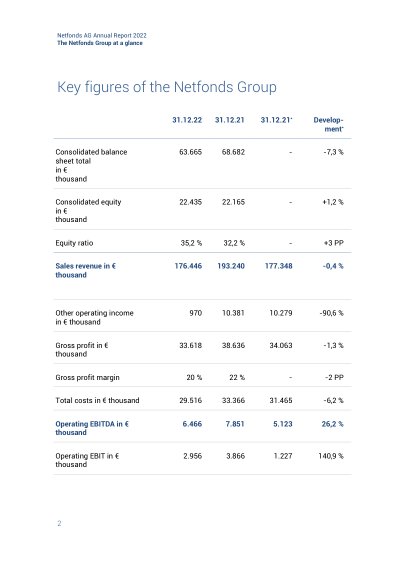Click 'The Netfonds Group at a glance' subtitle
This screenshot has height=566, width=400.
click(x=100, y=43)
